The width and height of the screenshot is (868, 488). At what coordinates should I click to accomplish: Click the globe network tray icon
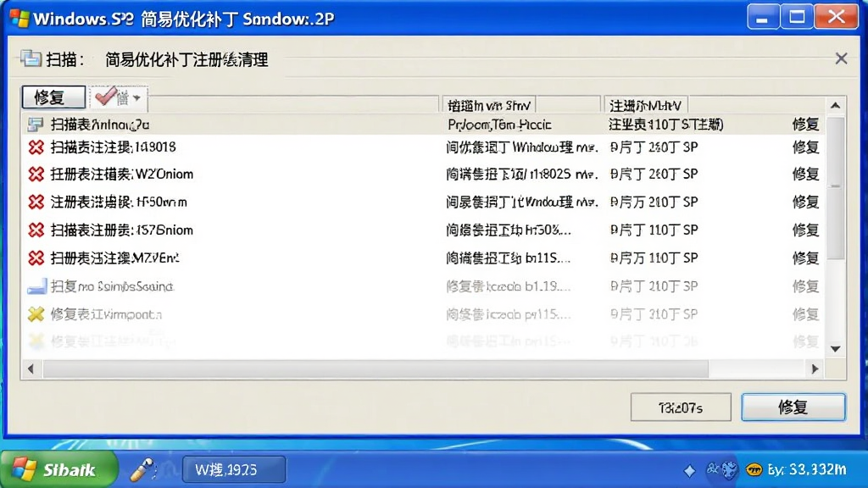click(729, 469)
